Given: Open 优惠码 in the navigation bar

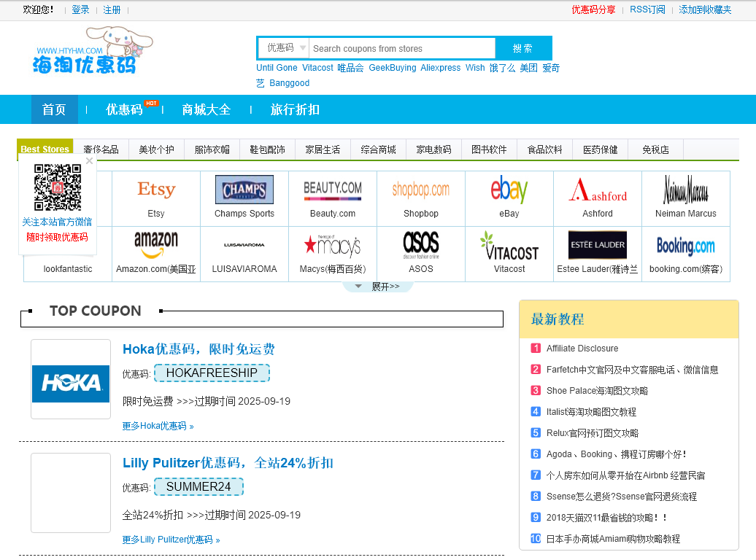Looking at the screenshot, I should pyautogui.click(x=124, y=109).
